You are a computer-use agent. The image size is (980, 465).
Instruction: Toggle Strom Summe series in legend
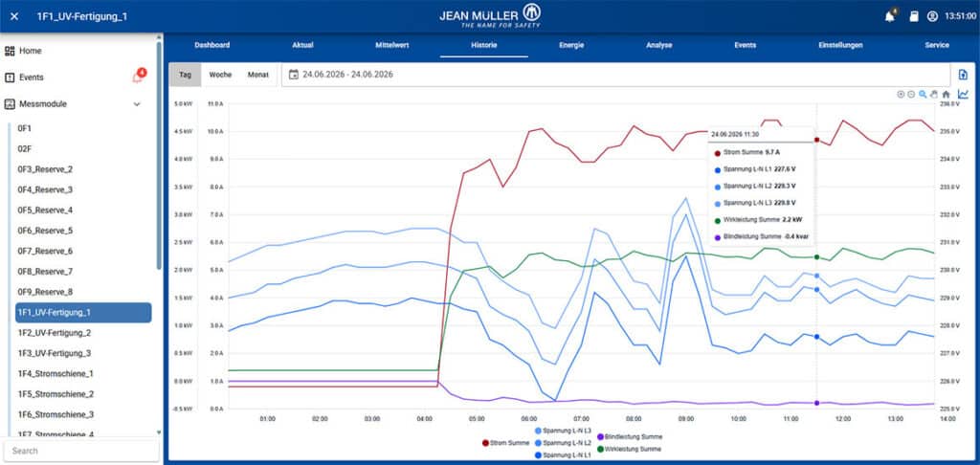pos(506,443)
